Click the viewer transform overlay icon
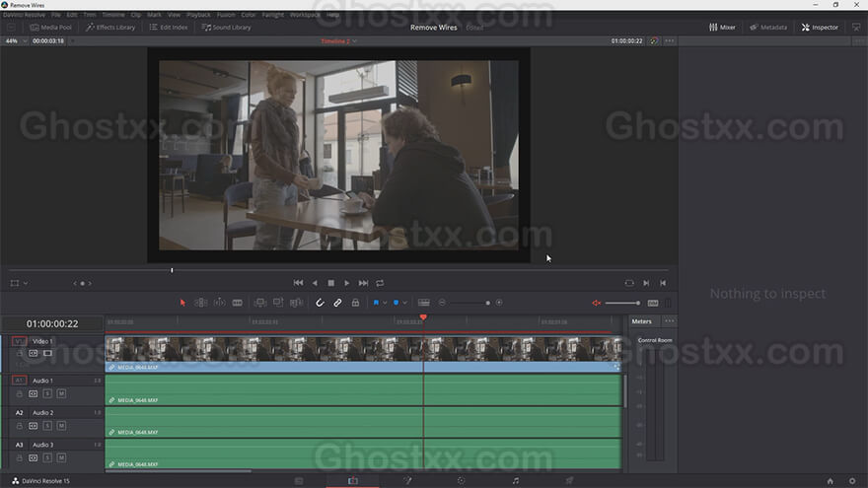This screenshot has height=488, width=868. point(15,283)
